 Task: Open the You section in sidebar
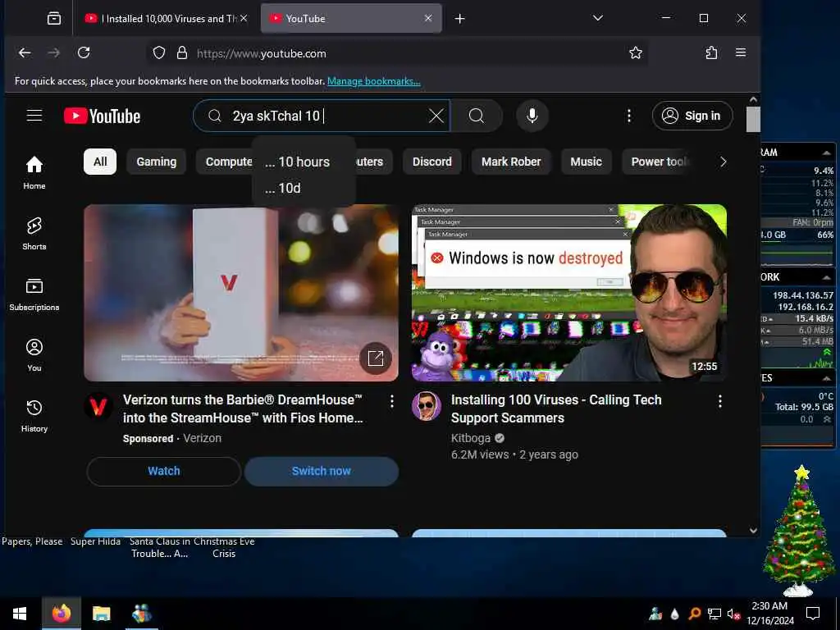pyautogui.click(x=34, y=354)
